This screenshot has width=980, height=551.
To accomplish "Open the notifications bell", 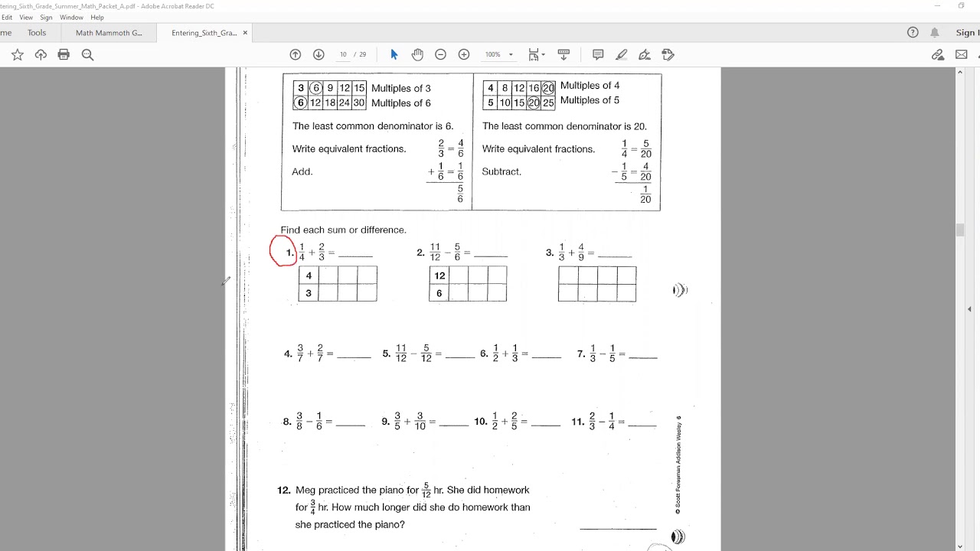I will 935,32.
